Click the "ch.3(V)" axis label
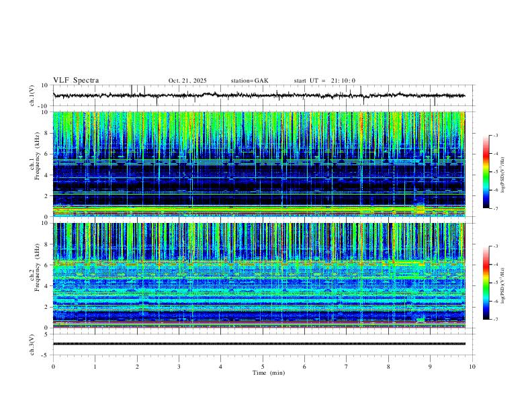532x411 pixels. click(x=32, y=345)
